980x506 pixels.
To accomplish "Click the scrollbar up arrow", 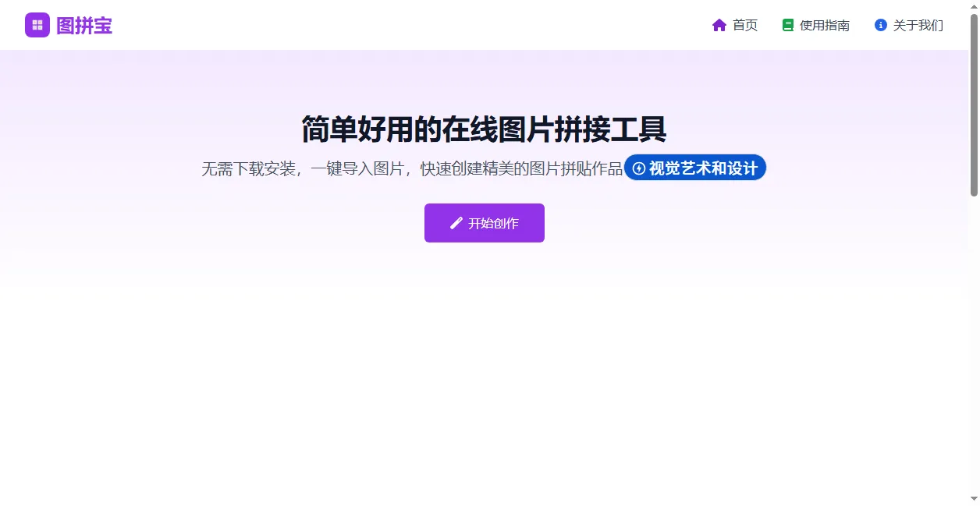I will pyautogui.click(x=975, y=5).
